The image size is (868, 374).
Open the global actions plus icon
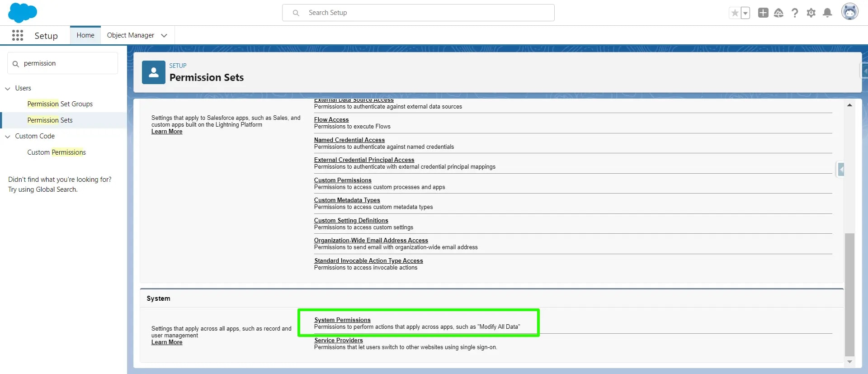[763, 13]
